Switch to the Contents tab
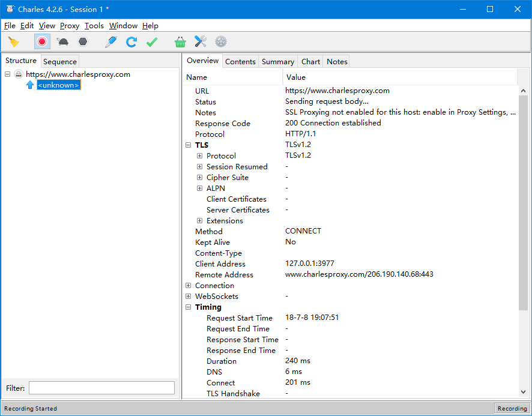The width and height of the screenshot is (532, 416). point(240,61)
